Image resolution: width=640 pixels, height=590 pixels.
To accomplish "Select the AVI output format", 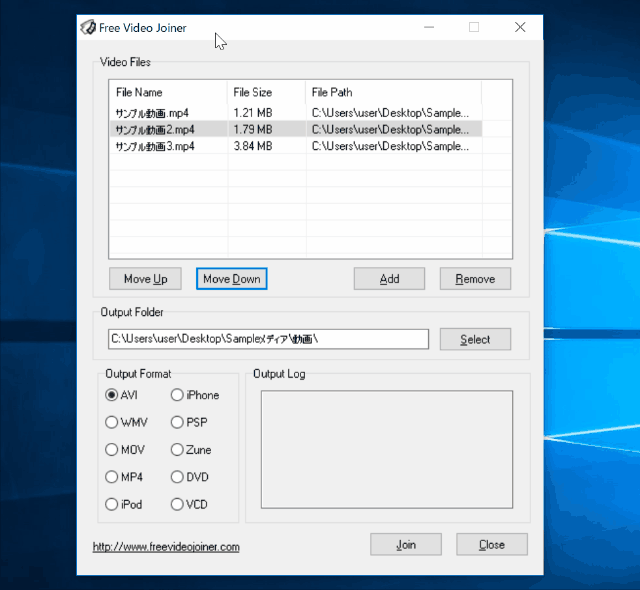I will 121,395.
